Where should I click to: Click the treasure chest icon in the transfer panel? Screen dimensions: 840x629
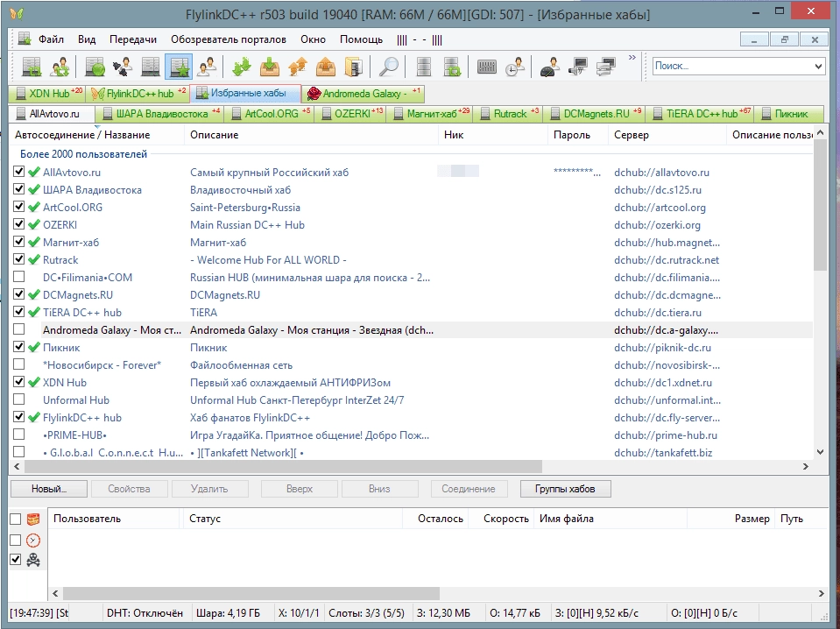click(33, 519)
